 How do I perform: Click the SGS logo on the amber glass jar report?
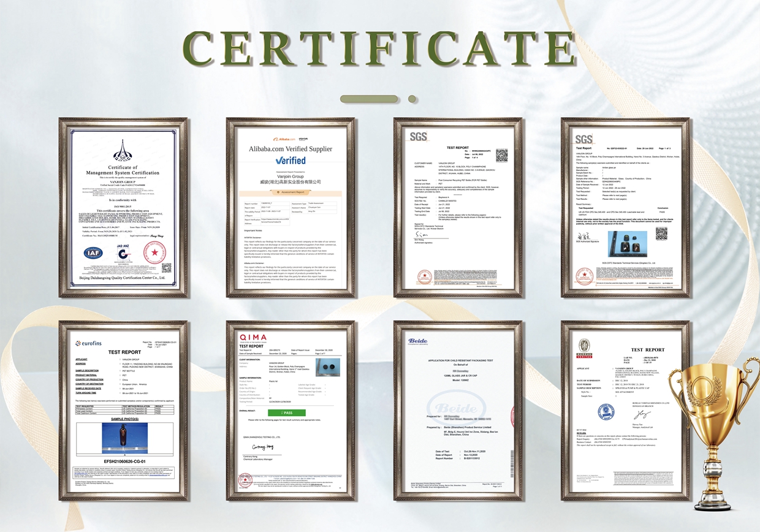tap(583, 139)
